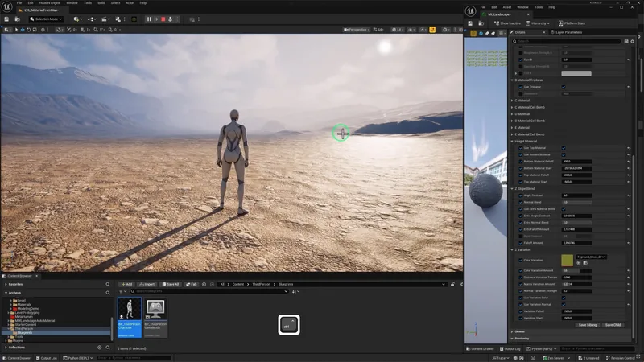Toggle Show Inactive in material editor
Image resolution: width=644 pixels, height=362 pixels.
pyautogui.click(x=508, y=23)
